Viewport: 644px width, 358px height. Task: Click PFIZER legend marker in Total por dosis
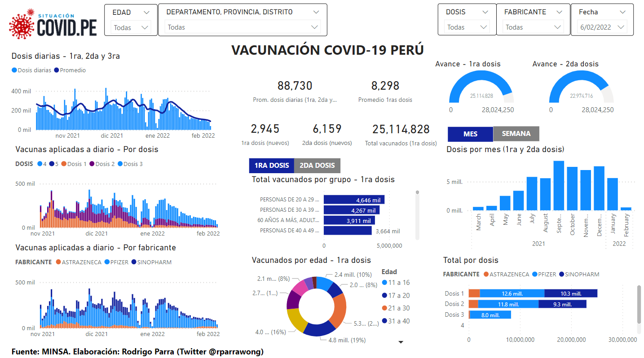tap(534, 274)
